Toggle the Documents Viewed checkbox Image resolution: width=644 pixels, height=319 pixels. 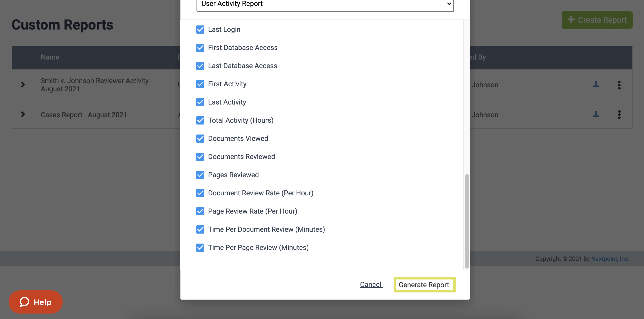click(200, 138)
